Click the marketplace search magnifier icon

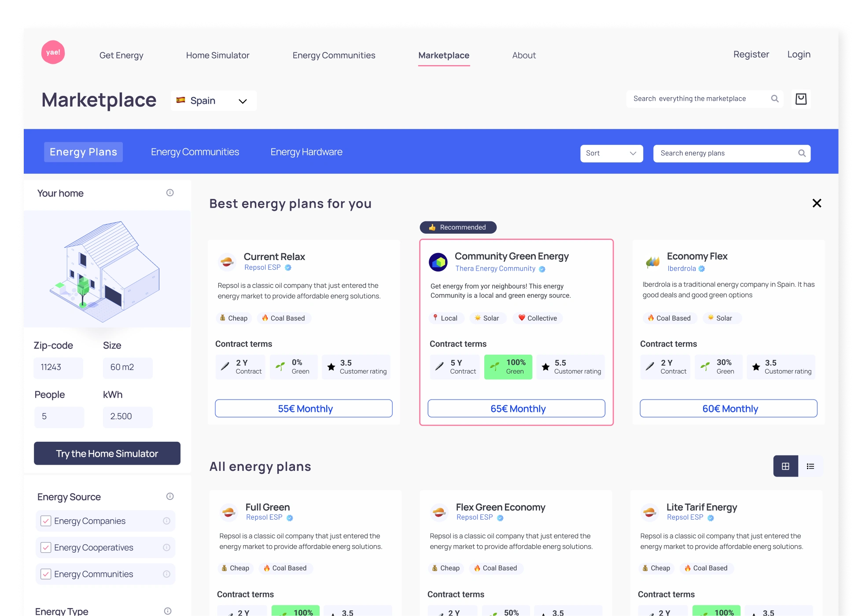tap(775, 99)
